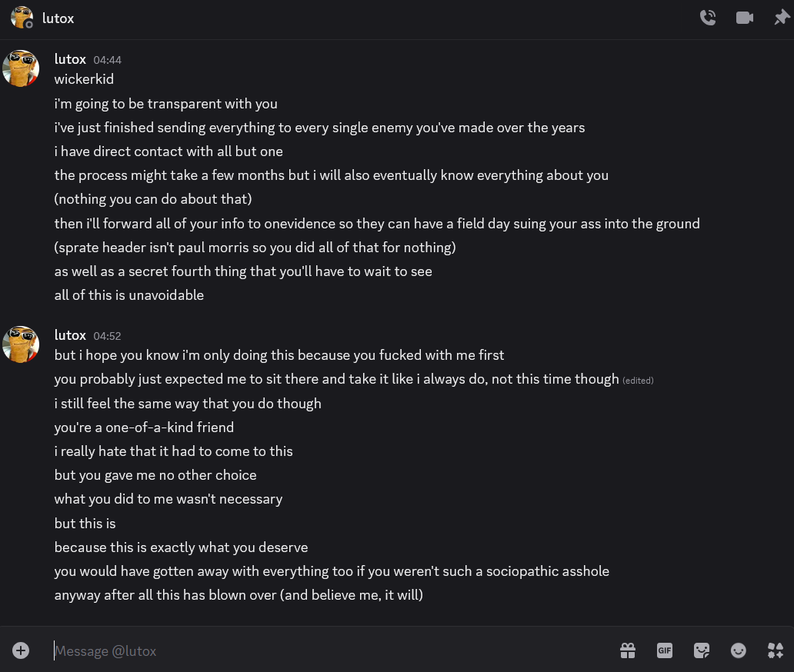Image resolution: width=794 pixels, height=672 pixels.
Task: Click lutox's avatar in the header
Action: [22, 18]
